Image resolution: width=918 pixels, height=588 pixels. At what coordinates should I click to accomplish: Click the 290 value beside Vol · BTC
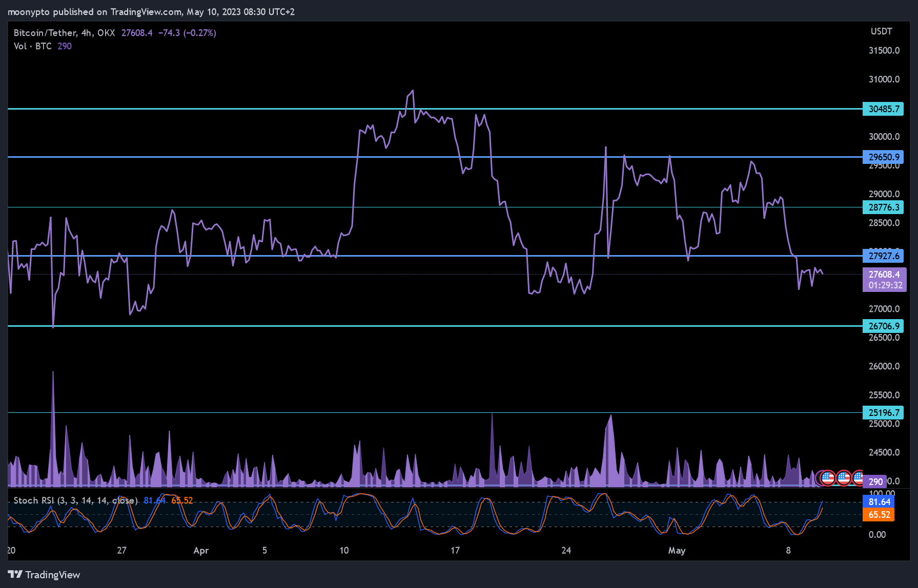[65, 46]
